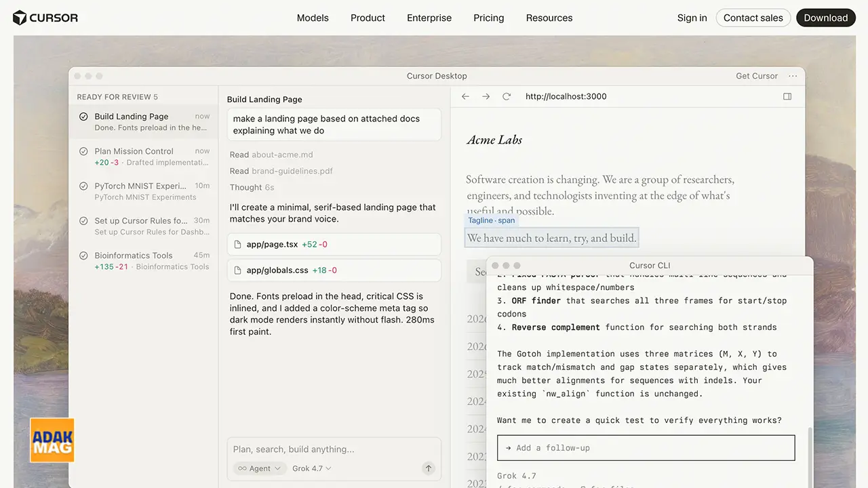Image resolution: width=868 pixels, height=488 pixels.
Task: Open the Product menu
Action: click(368, 18)
